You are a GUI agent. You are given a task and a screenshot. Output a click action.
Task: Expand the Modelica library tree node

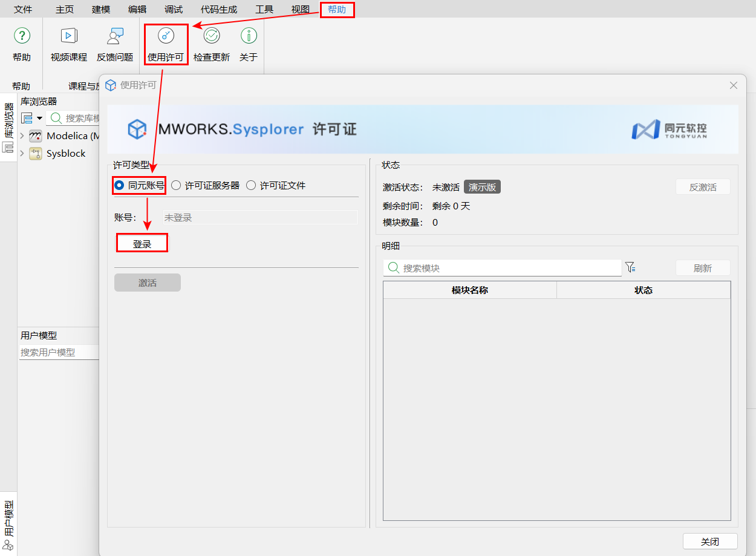(x=22, y=136)
